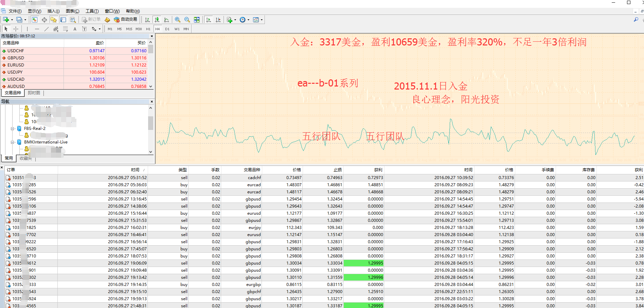Screen dimensions: 644x308
Task: Collapse the FBS-Real-2 server node
Action: (13, 129)
